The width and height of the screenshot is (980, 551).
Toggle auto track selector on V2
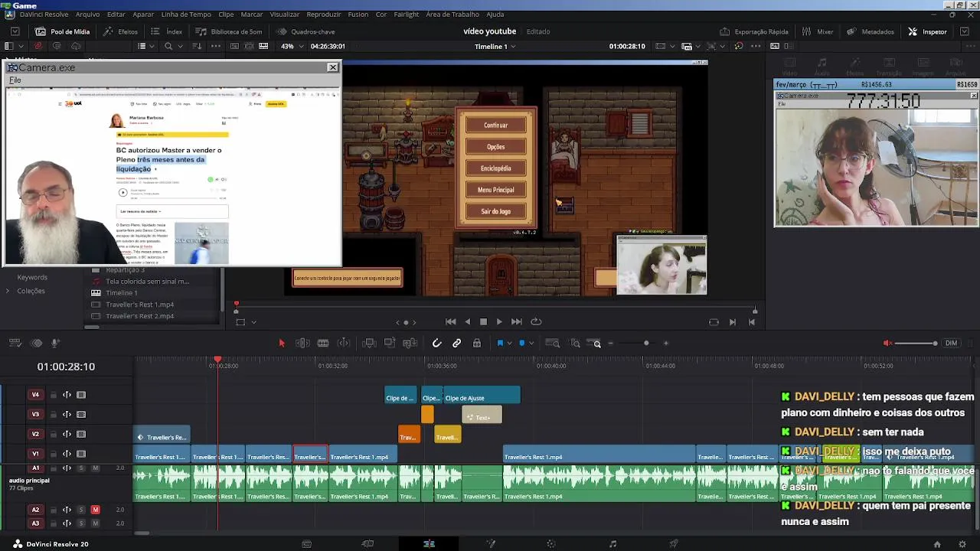click(67, 434)
